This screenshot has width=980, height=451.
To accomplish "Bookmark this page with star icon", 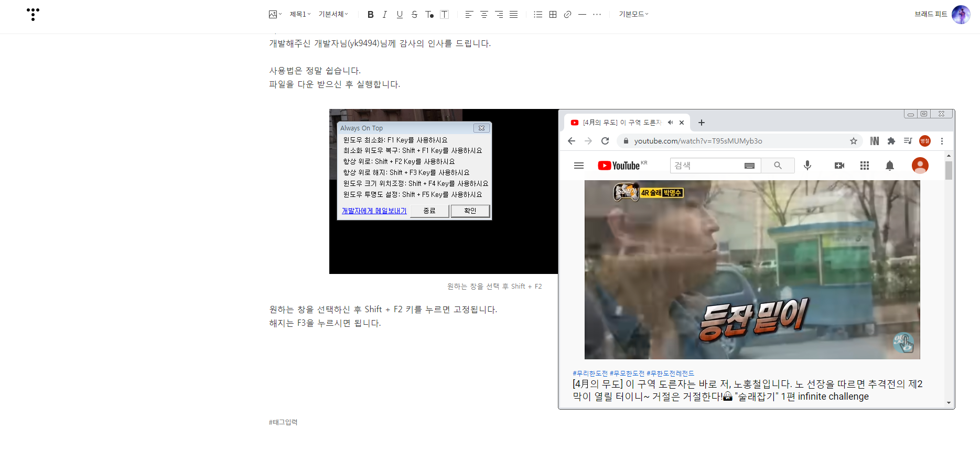I will pyautogui.click(x=854, y=141).
